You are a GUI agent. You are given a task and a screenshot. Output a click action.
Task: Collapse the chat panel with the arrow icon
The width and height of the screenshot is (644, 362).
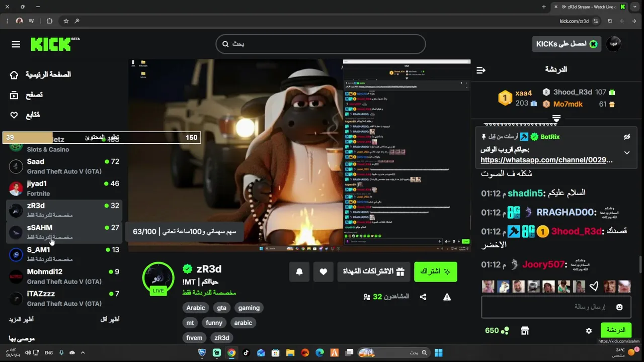coord(481,70)
